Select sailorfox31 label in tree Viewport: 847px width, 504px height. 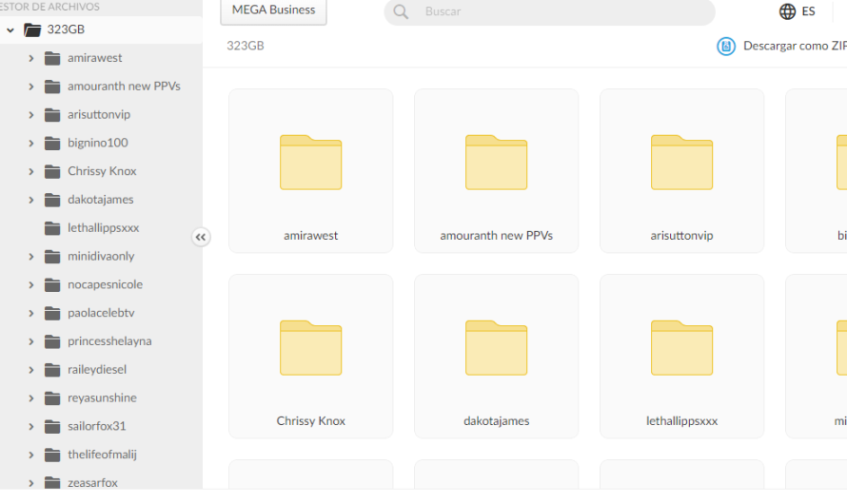pos(97,426)
